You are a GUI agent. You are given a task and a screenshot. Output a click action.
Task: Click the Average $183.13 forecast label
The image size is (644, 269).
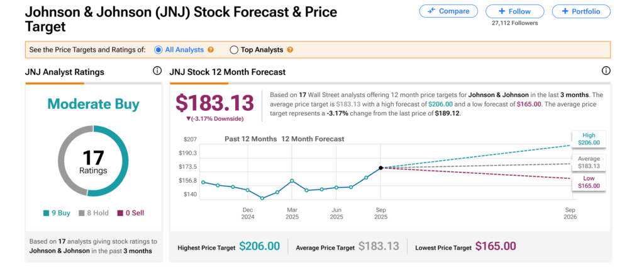pyautogui.click(x=589, y=162)
